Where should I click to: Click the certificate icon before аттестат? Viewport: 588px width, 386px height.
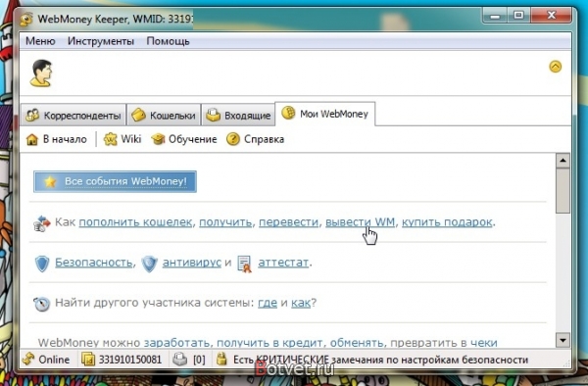244,264
